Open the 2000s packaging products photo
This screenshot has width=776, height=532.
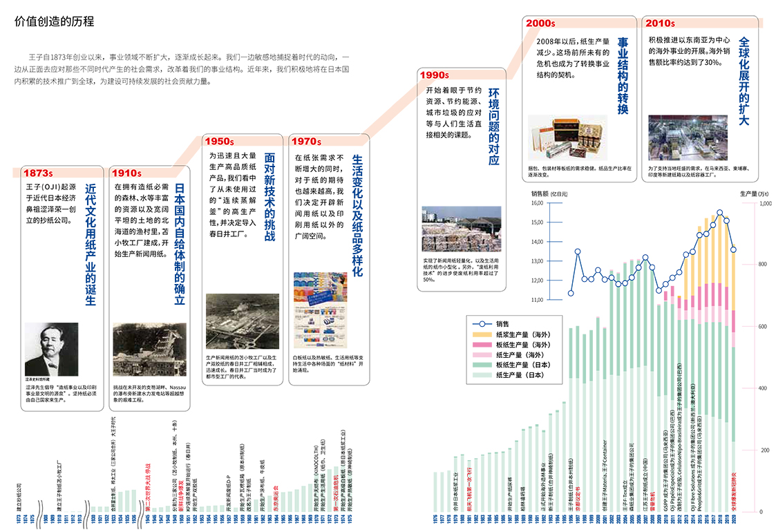pos(567,137)
